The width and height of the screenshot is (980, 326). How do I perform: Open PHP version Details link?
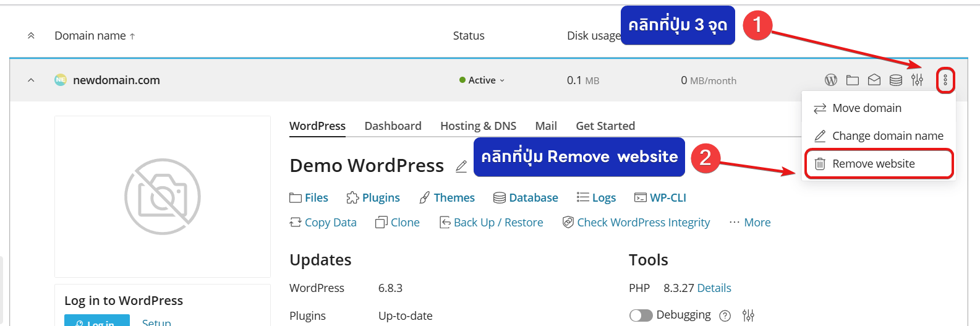point(714,288)
